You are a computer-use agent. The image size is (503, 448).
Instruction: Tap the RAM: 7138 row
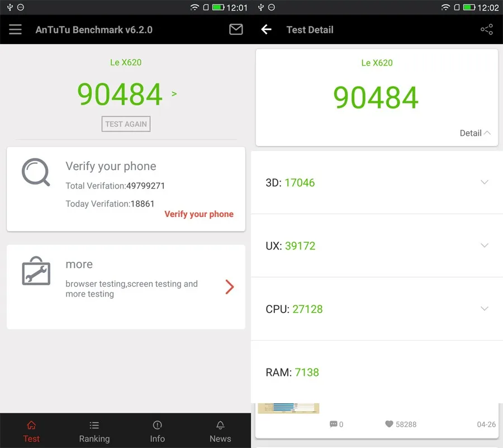click(377, 372)
